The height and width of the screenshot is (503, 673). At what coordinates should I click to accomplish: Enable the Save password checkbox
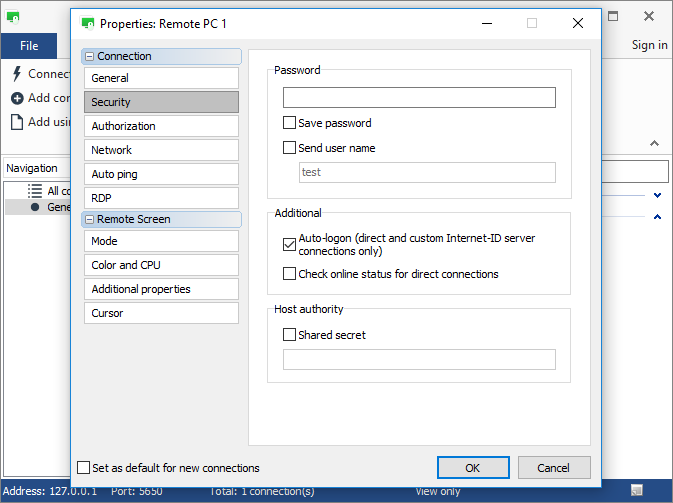[x=290, y=123]
